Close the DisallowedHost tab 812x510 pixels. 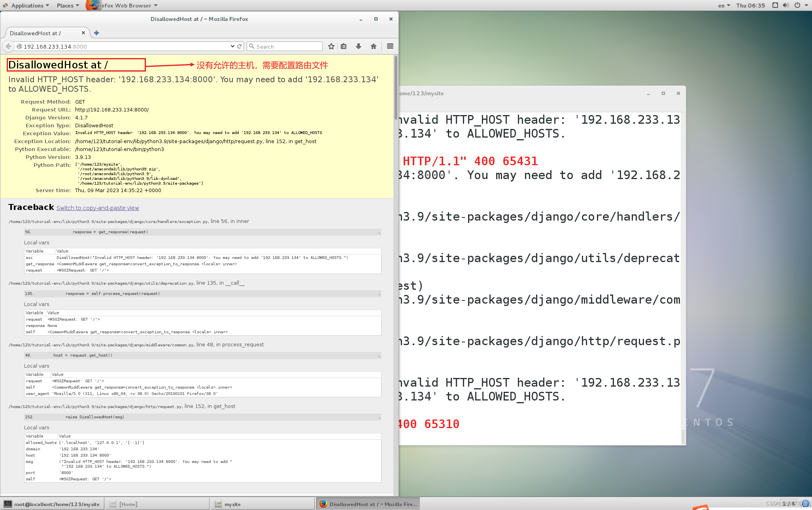(x=83, y=33)
